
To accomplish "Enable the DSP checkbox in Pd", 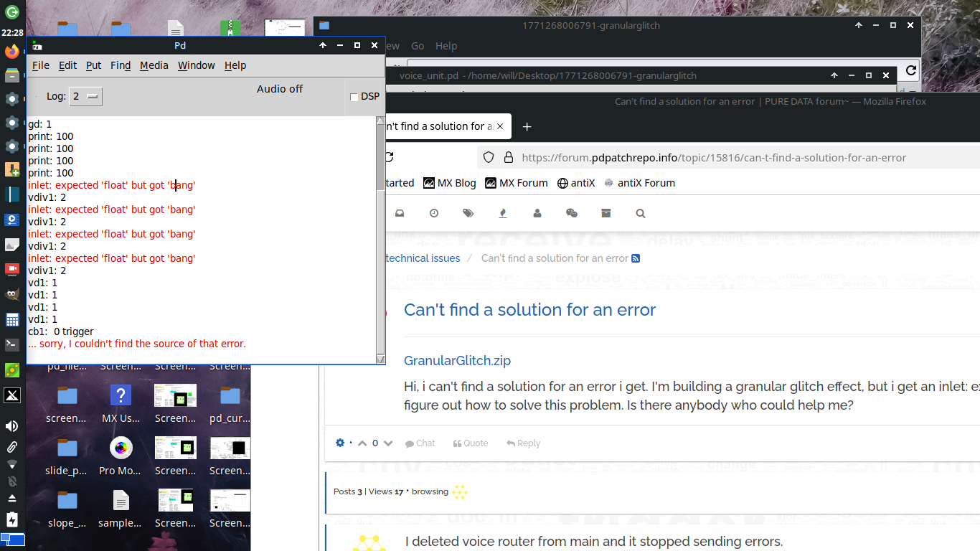I will [354, 96].
